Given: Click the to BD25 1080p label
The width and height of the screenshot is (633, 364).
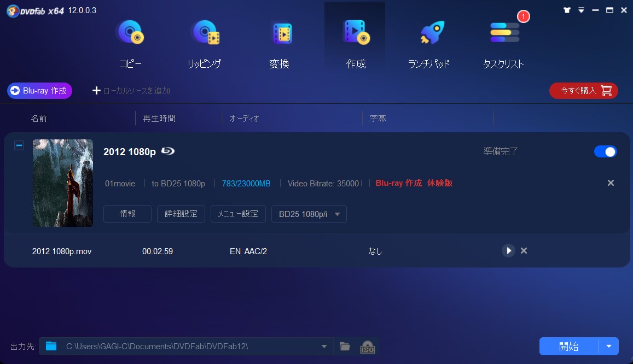Looking at the screenshot, I should coord(178,184).
